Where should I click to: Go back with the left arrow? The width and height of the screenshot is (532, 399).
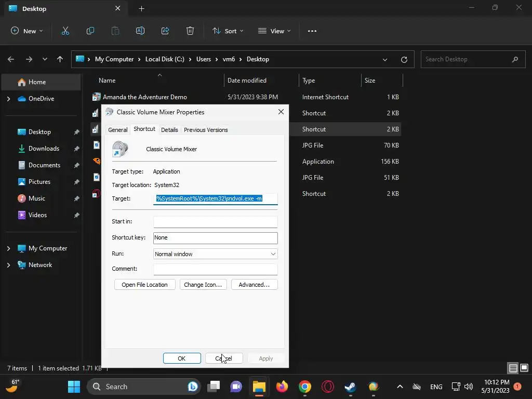11,59
